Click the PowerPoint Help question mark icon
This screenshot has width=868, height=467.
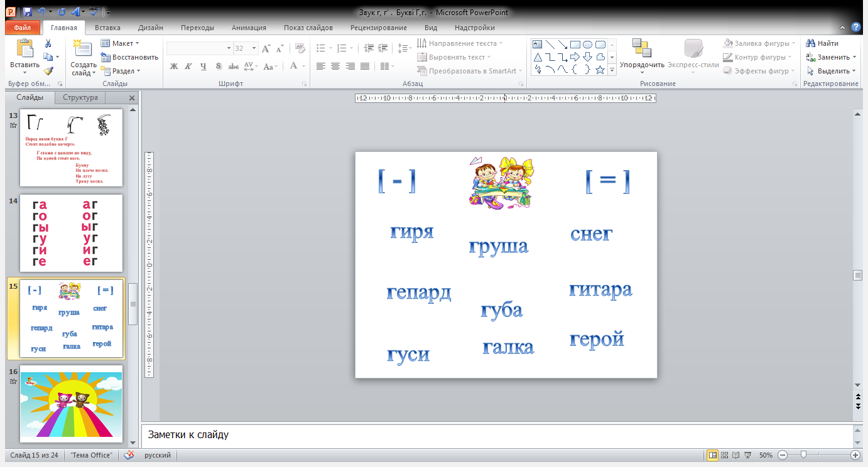pyautogui.click(x=855, y=27)
